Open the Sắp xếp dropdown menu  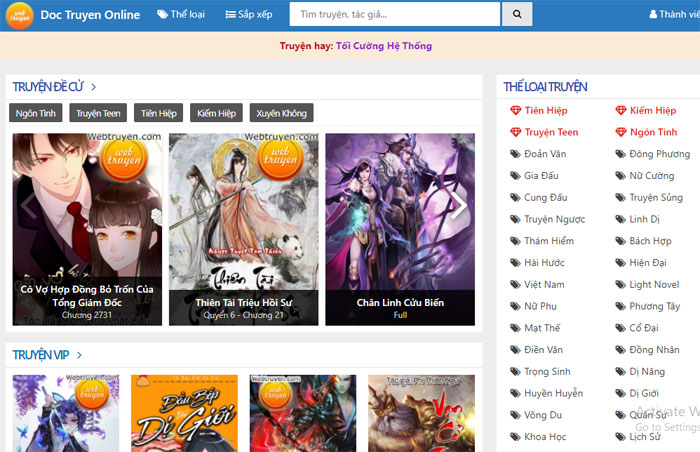(247, 15)
